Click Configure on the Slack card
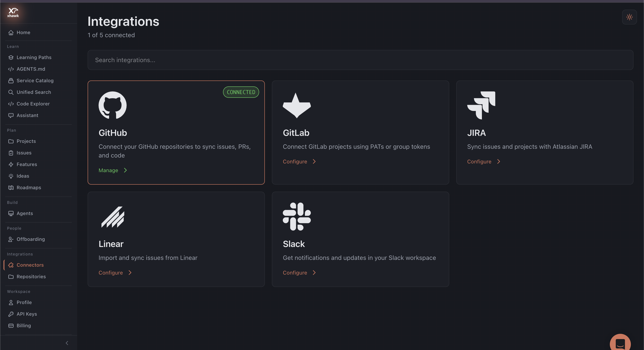The height and width of the screenshot is (350, 644). [x=295, y=272]
